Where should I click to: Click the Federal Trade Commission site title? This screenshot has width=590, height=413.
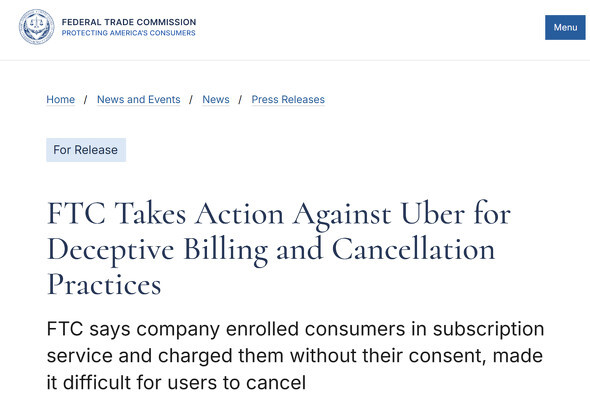[129, 22]
